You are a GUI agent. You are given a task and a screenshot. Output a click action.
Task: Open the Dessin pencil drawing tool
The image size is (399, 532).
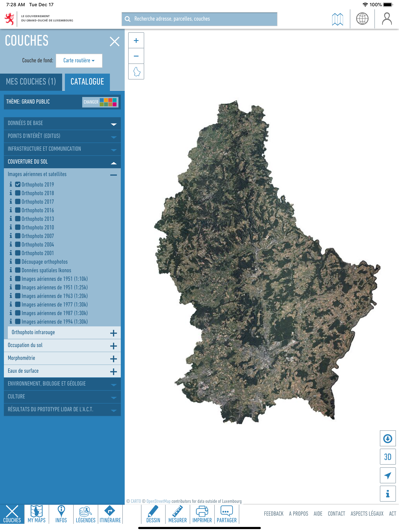[153, 514]
